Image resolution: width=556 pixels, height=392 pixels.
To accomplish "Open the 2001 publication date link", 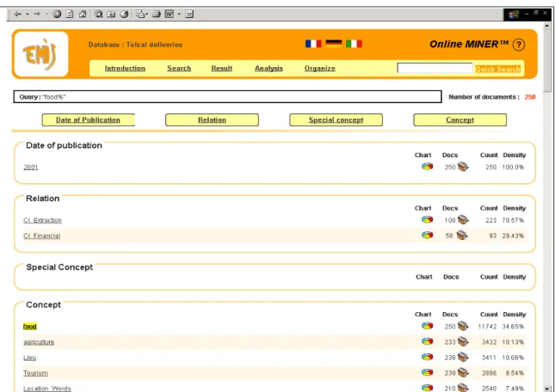I will 31,167.
